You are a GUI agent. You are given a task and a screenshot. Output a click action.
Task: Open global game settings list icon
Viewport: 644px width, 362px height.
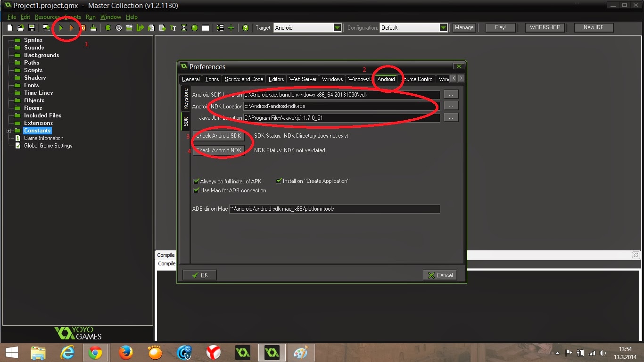220,28
